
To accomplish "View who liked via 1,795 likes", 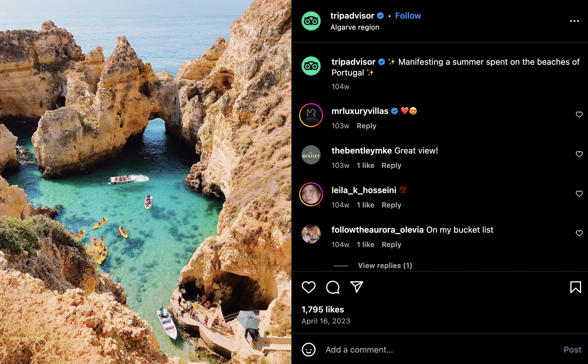I will click(x=322, y=309).
